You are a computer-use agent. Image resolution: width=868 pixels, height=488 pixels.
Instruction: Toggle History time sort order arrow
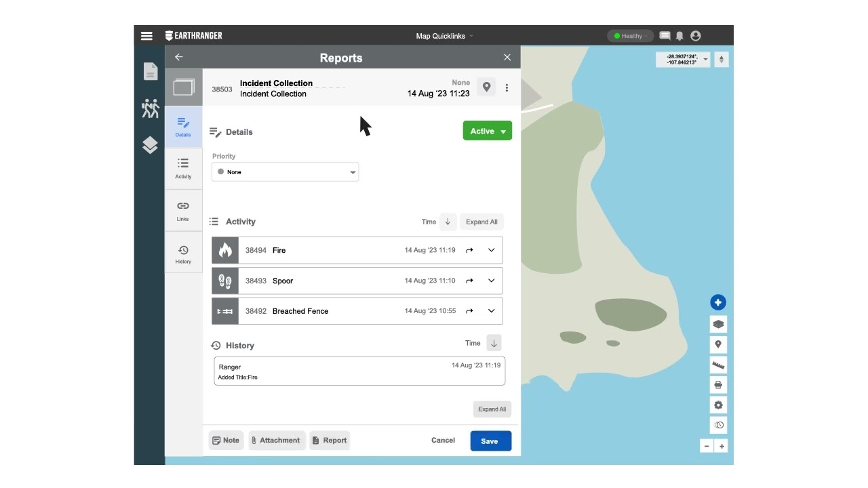(494, 343)
